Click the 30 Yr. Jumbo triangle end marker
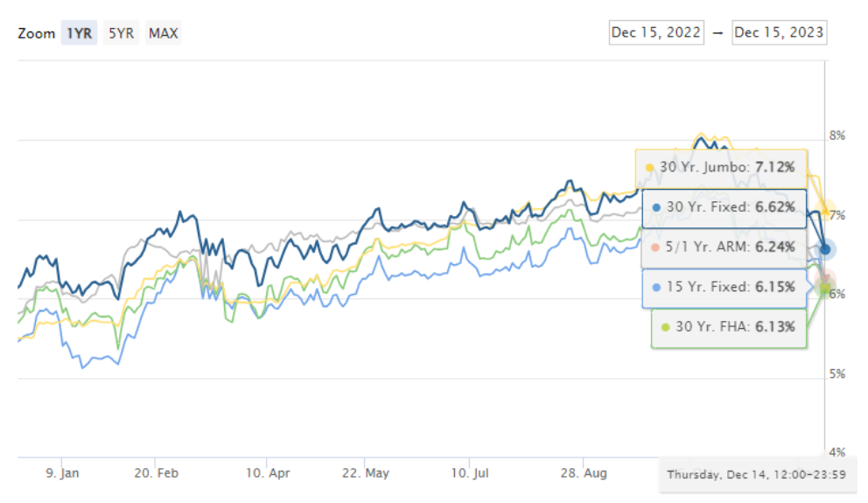 (x=825, y=210)
